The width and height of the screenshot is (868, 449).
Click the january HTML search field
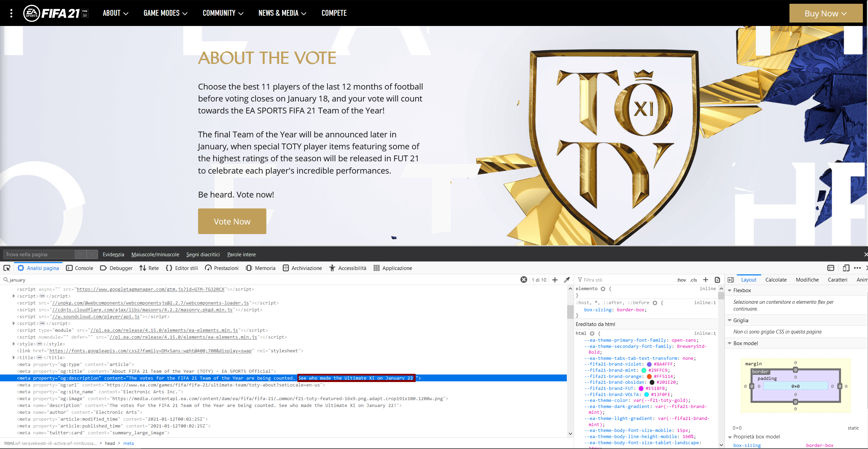[x=261, y=280]
